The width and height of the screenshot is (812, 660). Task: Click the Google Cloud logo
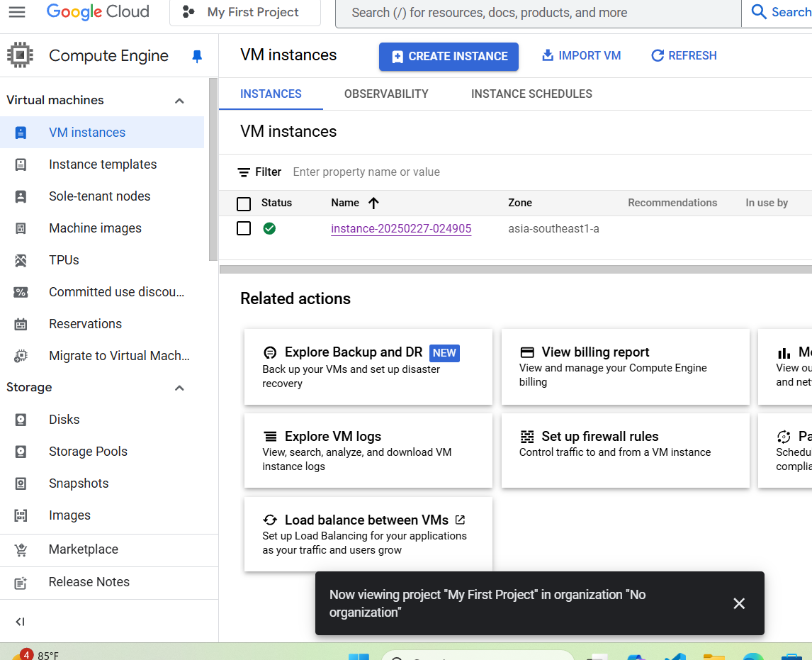point(98,12)
